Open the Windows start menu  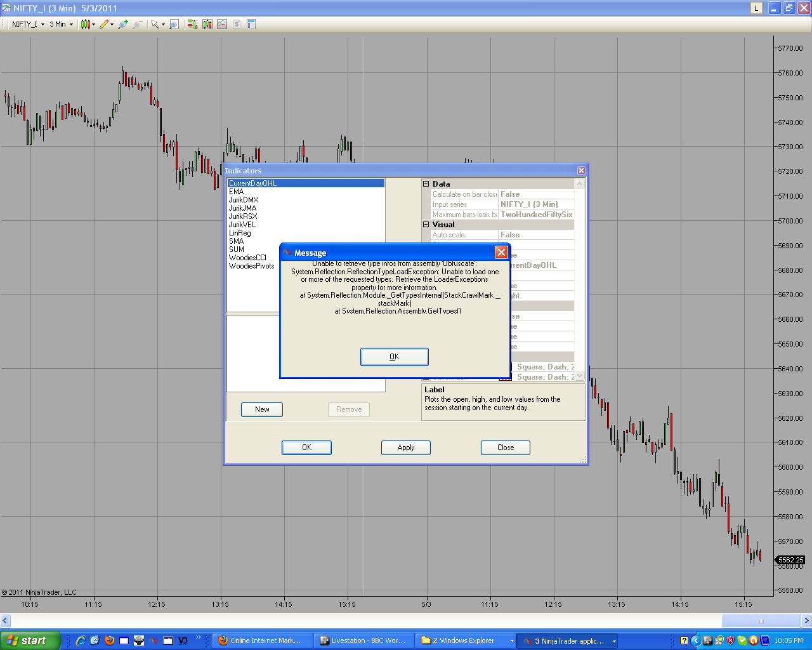click(x=30, y=640)
